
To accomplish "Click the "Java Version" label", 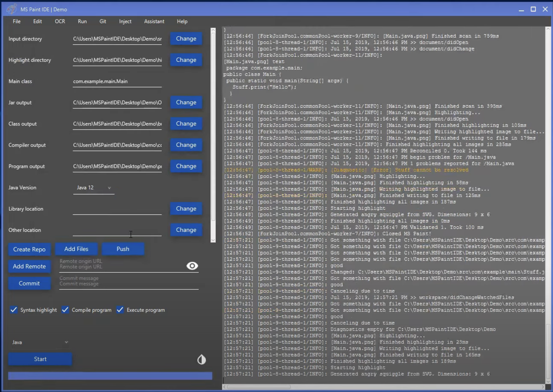I will pos(22,187).
